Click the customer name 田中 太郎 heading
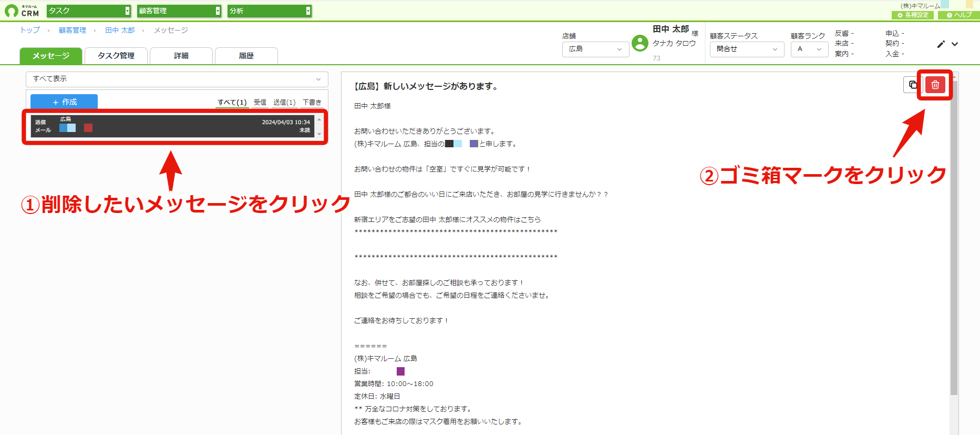Viewport: 980px width, 435px height. pyautogui.click(x=670, y=29)
